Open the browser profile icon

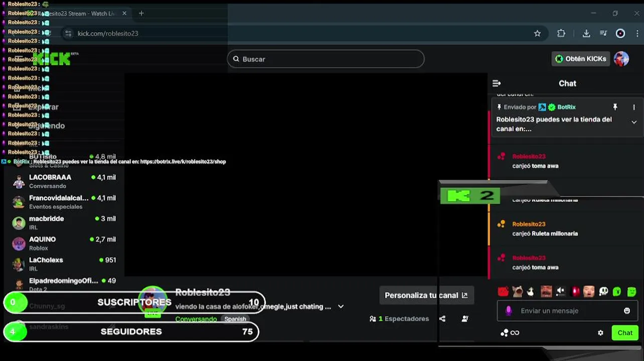[x=620, y=34]
